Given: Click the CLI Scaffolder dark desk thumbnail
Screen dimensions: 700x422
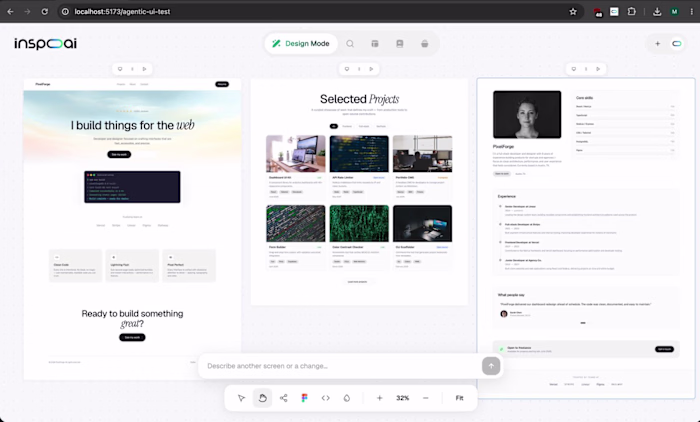Looking at the screenshot, I should coord(422,223).
